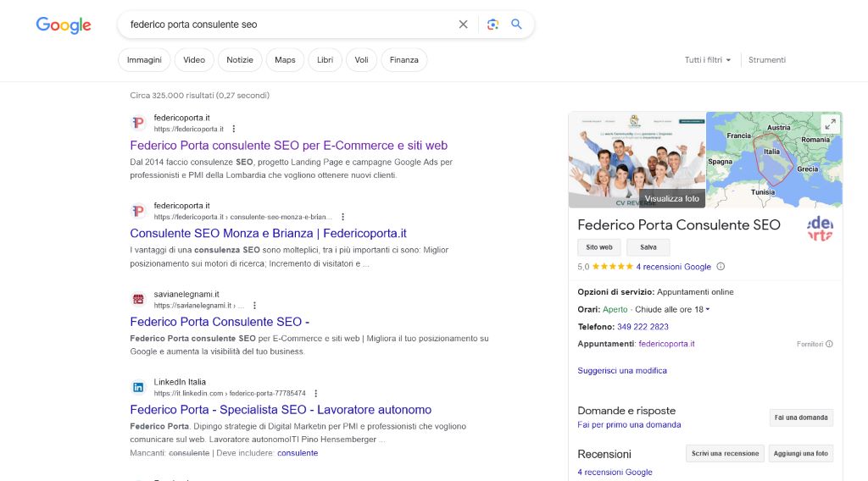Open Federico Porta Specialista SEO LinkedIn result
This screenshot has width=868, height=481.
pyautogui.click(x=281, y=410)
